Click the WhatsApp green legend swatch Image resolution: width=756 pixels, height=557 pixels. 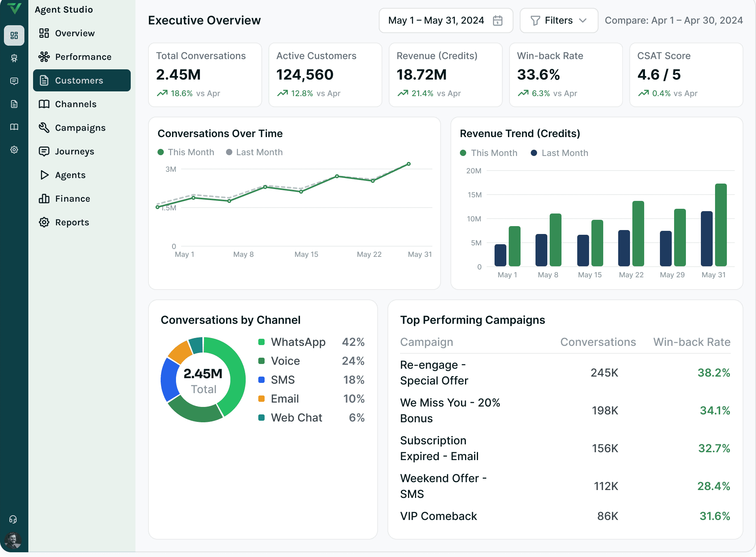click(261, 342)
